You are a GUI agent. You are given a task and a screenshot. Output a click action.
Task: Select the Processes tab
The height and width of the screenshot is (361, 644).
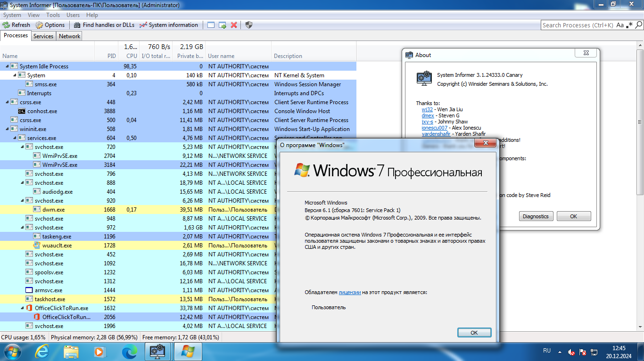point(16,36)
